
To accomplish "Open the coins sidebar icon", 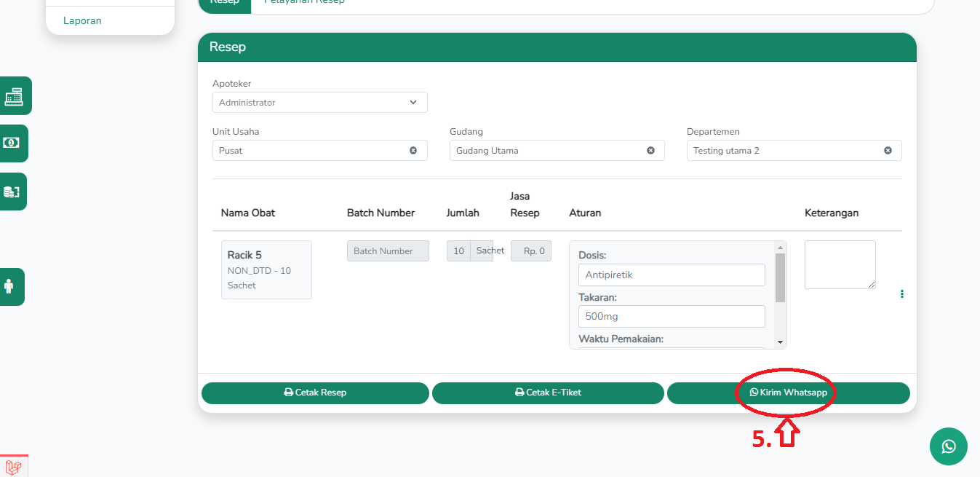I will (x=12, y=192).
